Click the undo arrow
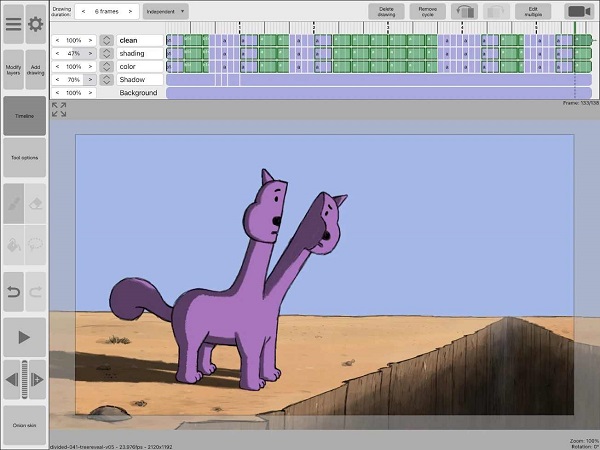Image resolution: width=600 pixels, height=450 pixels. click(x=13, y=290)
